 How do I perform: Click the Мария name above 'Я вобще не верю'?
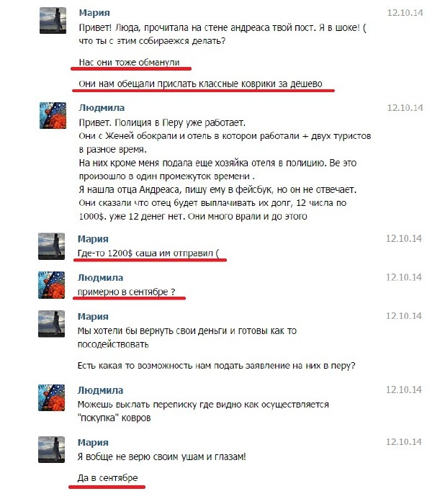click(x=93, y=442)
